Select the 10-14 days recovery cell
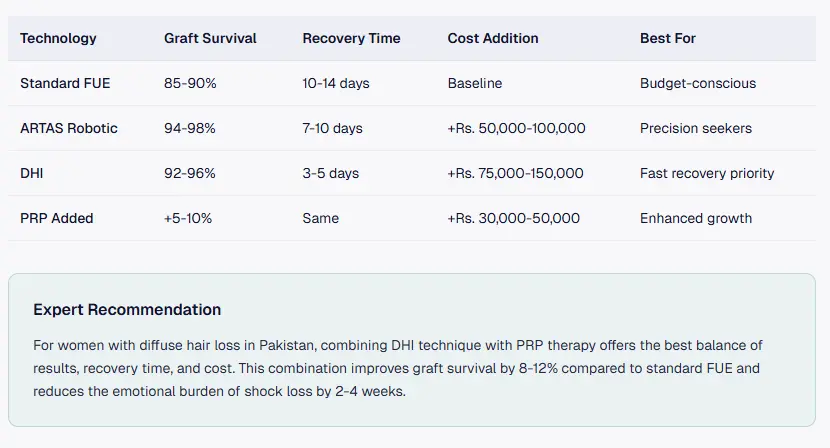 [336, 83]
